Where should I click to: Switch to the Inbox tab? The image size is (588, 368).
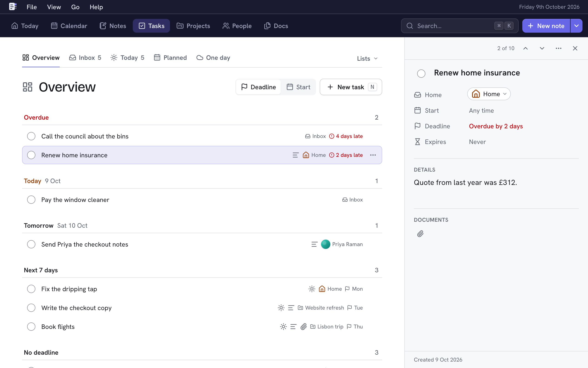(x=85, y=58)
